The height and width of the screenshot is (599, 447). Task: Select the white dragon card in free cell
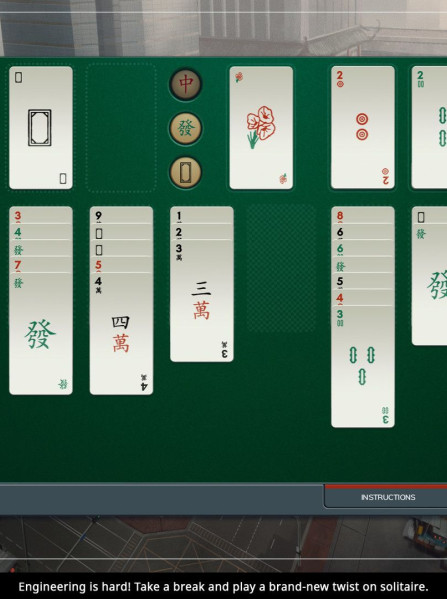(x=41, y=128)
